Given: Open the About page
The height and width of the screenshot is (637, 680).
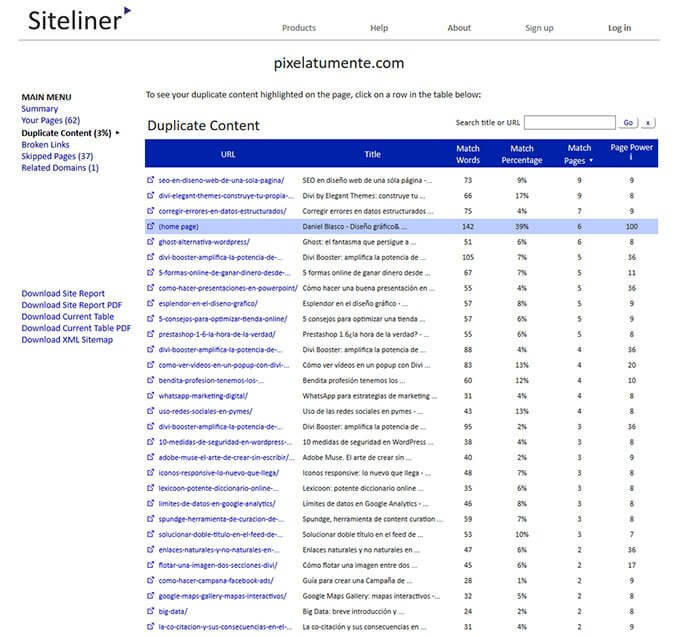Looking at the screenshot, I should pos(459,28).
